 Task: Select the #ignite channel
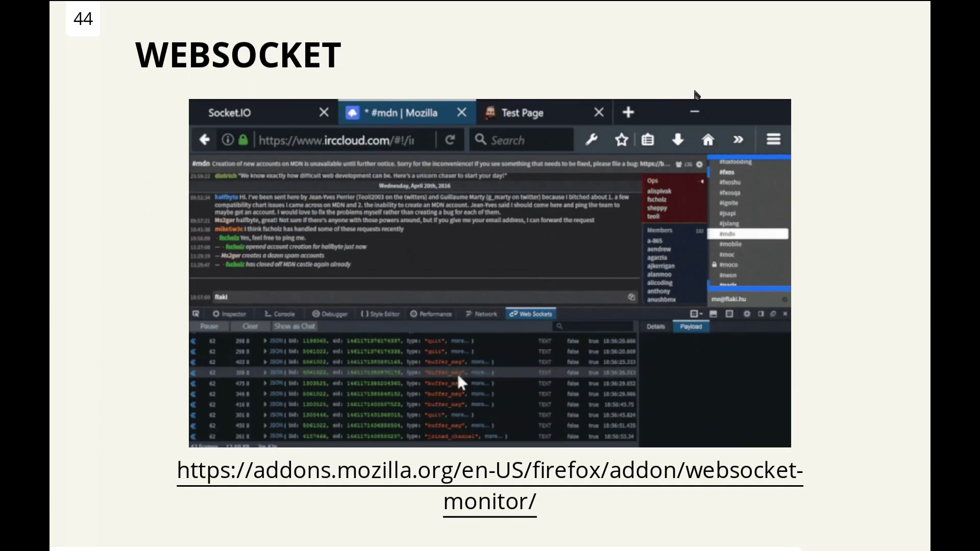728,203
